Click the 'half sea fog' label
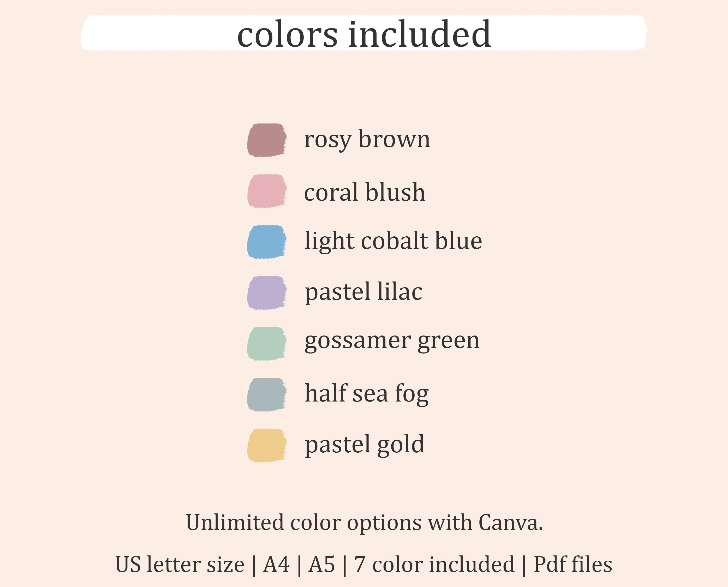Image resolution: width=728 pixels, height=587 pixels. coord(367,394)
